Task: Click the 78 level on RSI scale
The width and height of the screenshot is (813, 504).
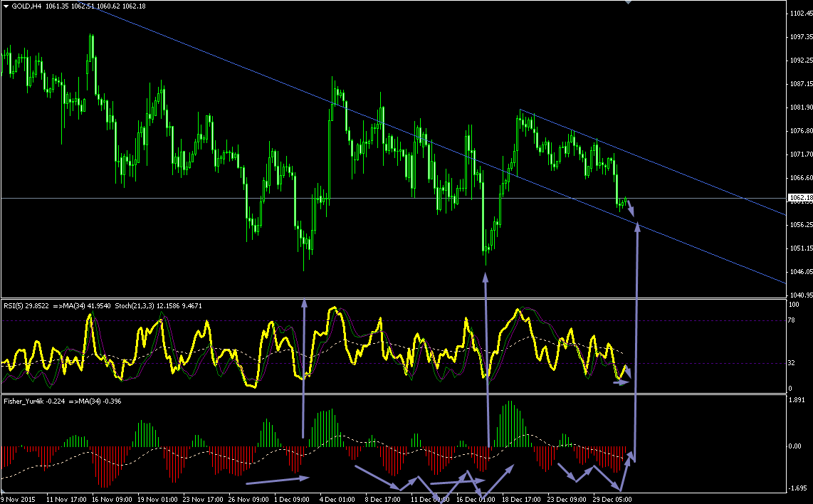Action: tap(792, 320)
